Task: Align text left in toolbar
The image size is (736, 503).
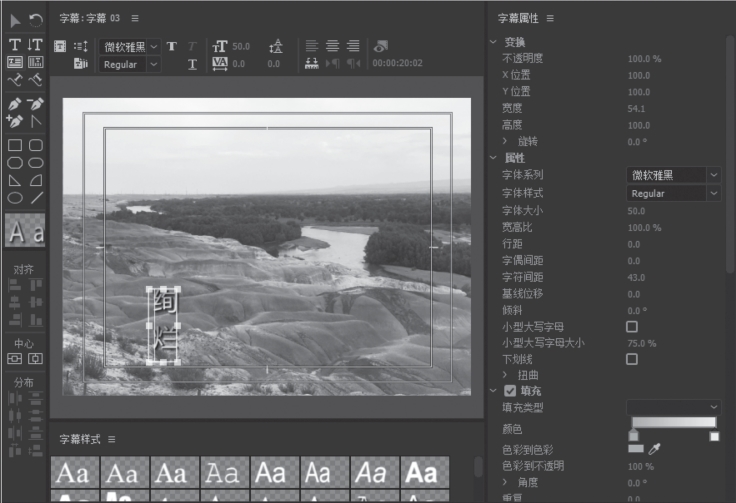Action: point(312,46)
